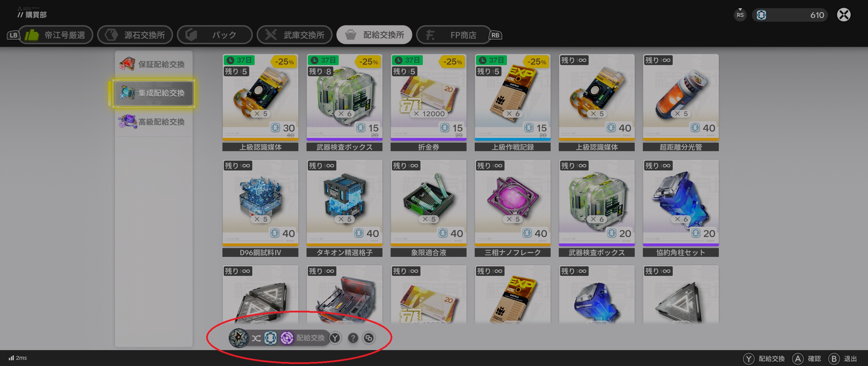Click the RB shoulder button icon
868x366 pixels.
tap(495, 35)
